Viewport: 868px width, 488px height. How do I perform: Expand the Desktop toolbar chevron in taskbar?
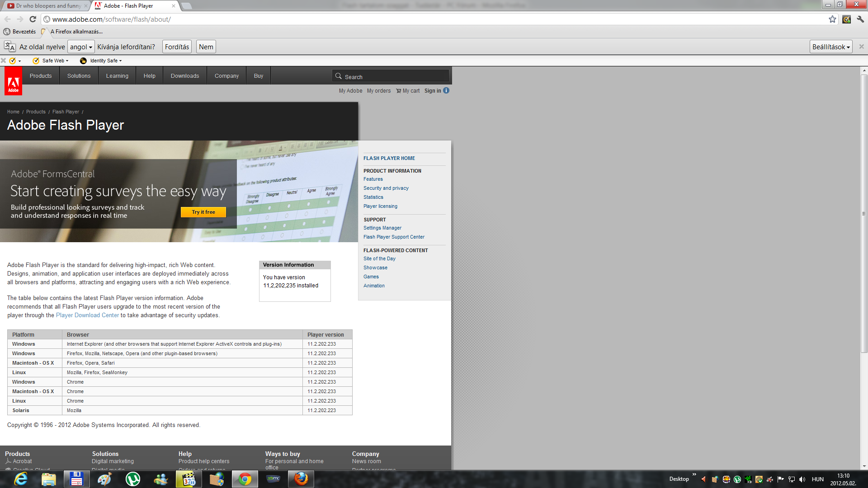[x=694, y=474]
